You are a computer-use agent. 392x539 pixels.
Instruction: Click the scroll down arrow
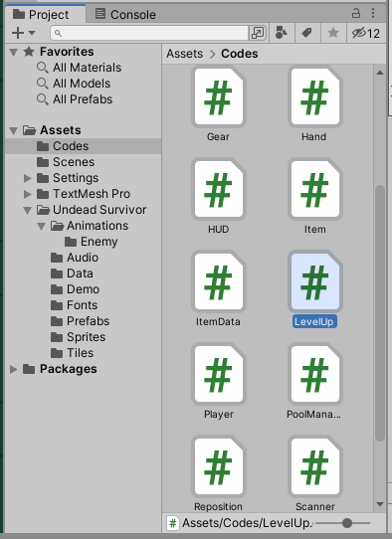pyautogui.click(x=380, y=504)
